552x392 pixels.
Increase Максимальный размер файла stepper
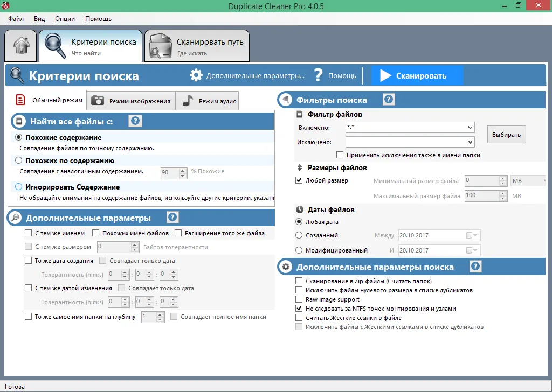point(503,194)
